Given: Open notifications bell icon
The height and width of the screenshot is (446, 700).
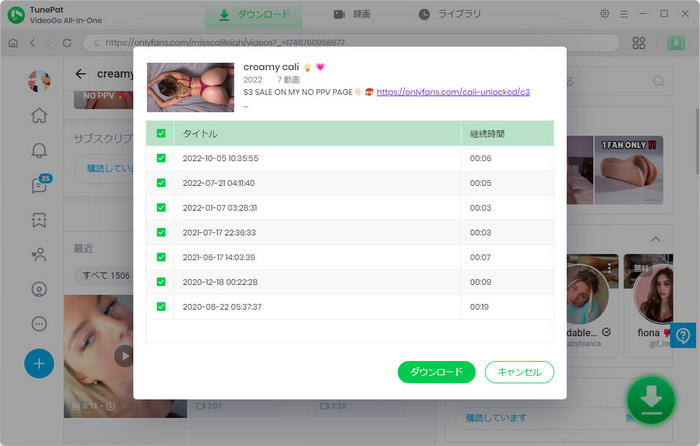Looking at the screenshot, I should click(39, 150).
